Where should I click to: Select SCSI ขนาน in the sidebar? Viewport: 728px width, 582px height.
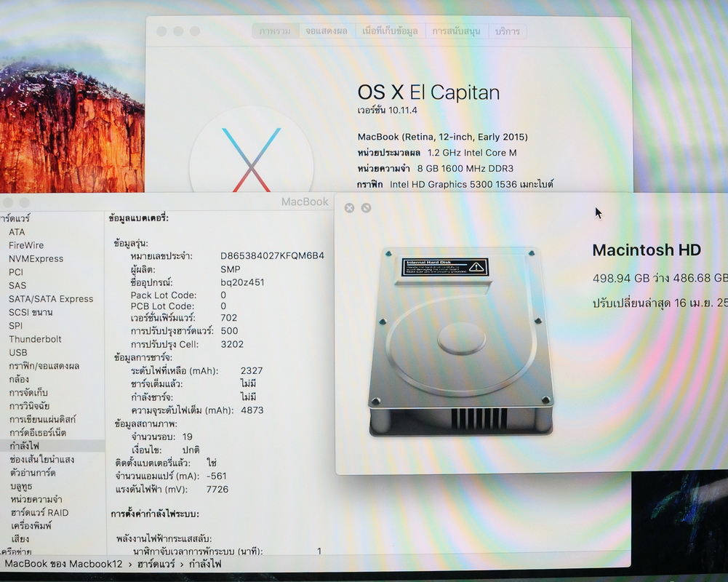(31, 312)
